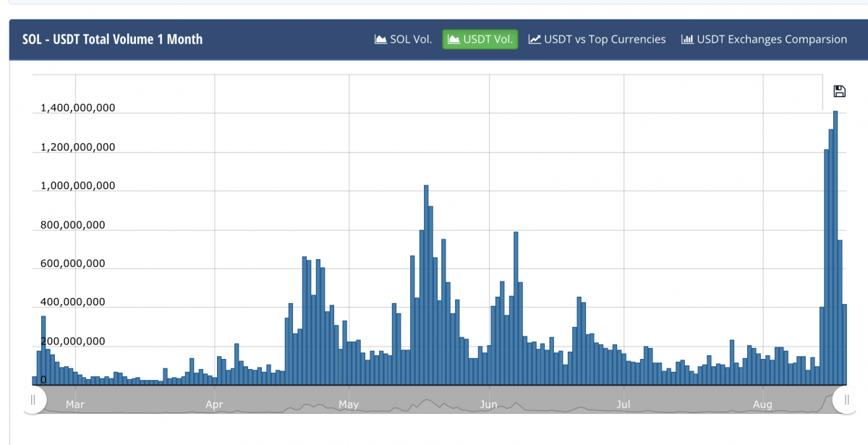Click the Jul label in range navigator

[624, 404]
